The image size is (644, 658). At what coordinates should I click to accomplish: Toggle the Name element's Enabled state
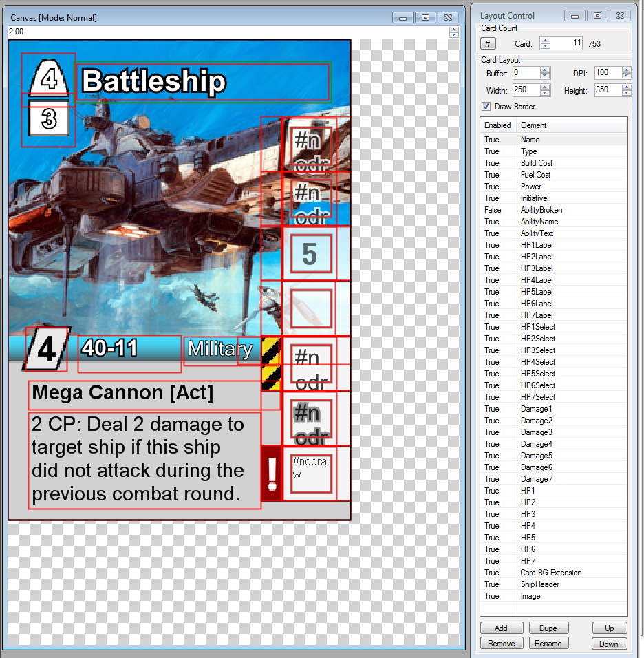[x=492, y=139]
